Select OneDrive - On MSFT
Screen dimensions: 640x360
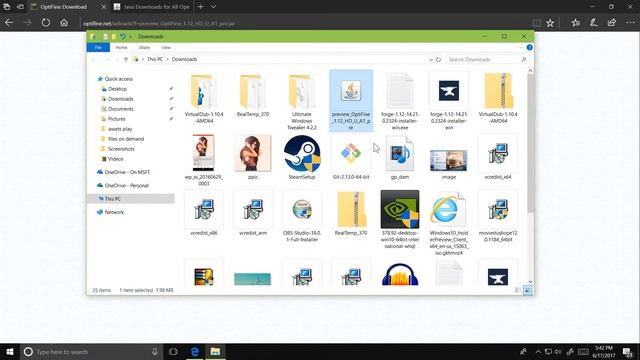coord(127,172)
